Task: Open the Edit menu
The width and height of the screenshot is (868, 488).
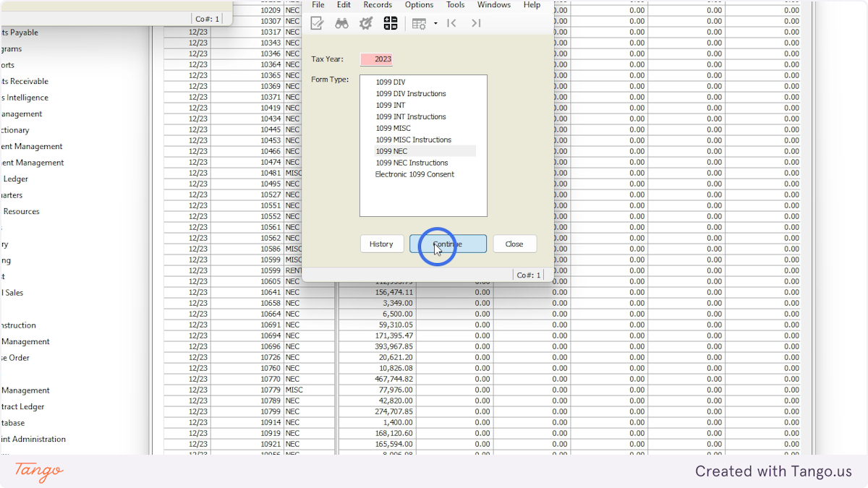Action: 344,5
